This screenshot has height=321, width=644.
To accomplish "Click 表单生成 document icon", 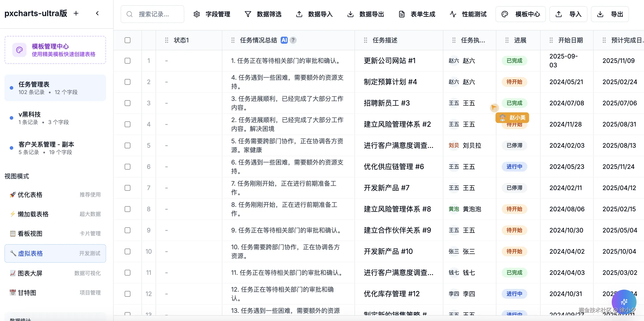I will 402,14.
